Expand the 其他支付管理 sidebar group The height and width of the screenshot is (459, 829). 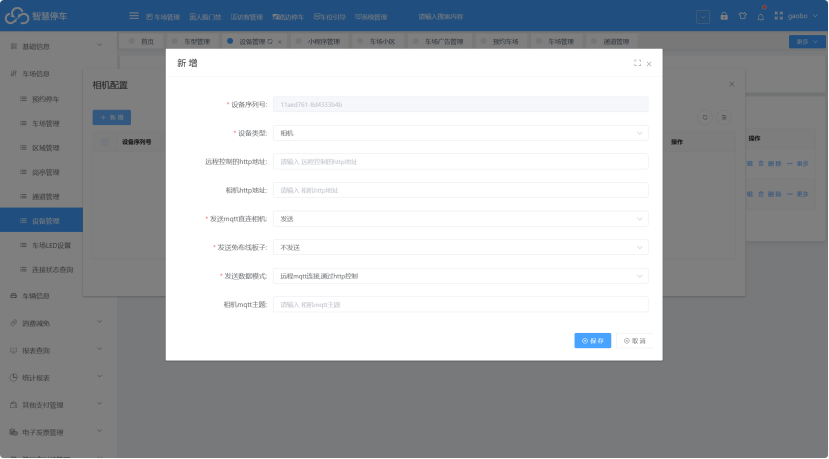(x=57, y=405)
